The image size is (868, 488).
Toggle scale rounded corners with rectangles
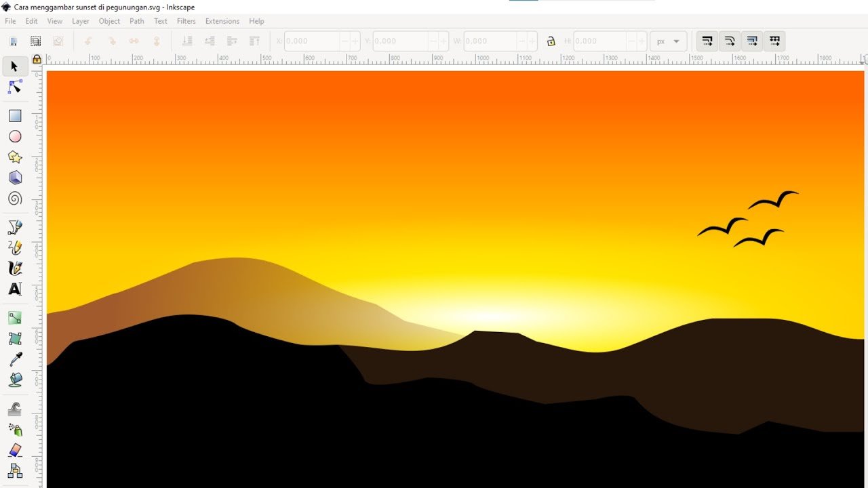point(729,41)
